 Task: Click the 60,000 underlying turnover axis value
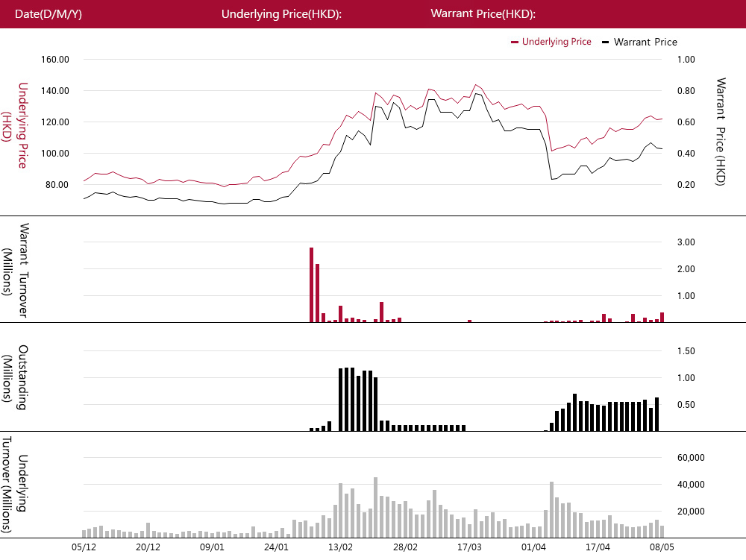691,458
